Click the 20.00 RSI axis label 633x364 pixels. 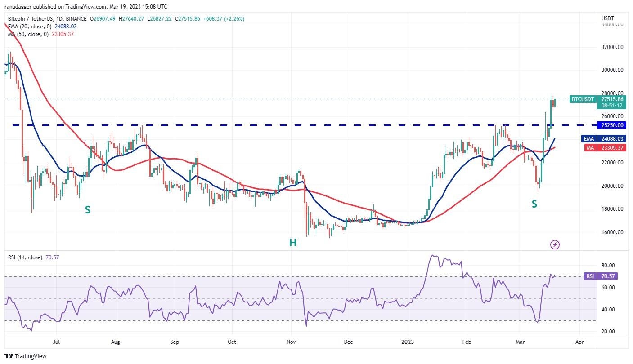click(x=608, y=332)
